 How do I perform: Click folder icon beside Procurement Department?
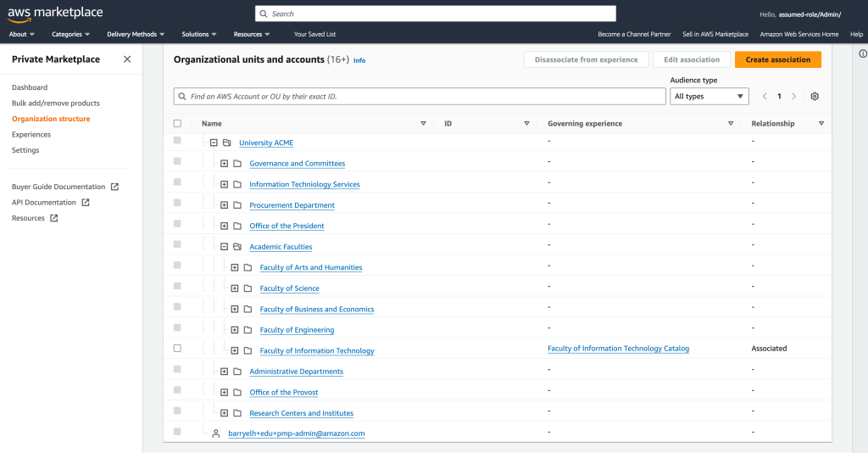click(x=237, y=205)
